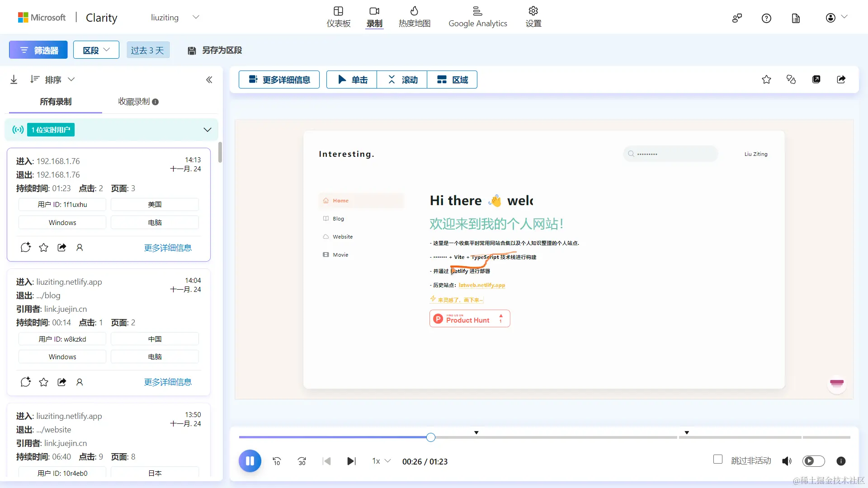This screenshot has width=868, height=488.
Task: Open the 热度地图 heatmaps menu
Action: coord(414,17)
